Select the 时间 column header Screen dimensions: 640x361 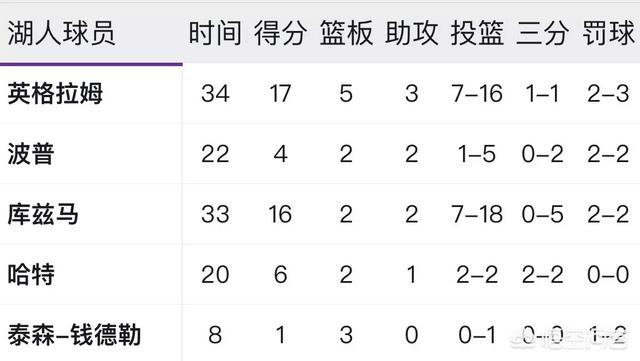pyautogui.click(x=215, y=33)
